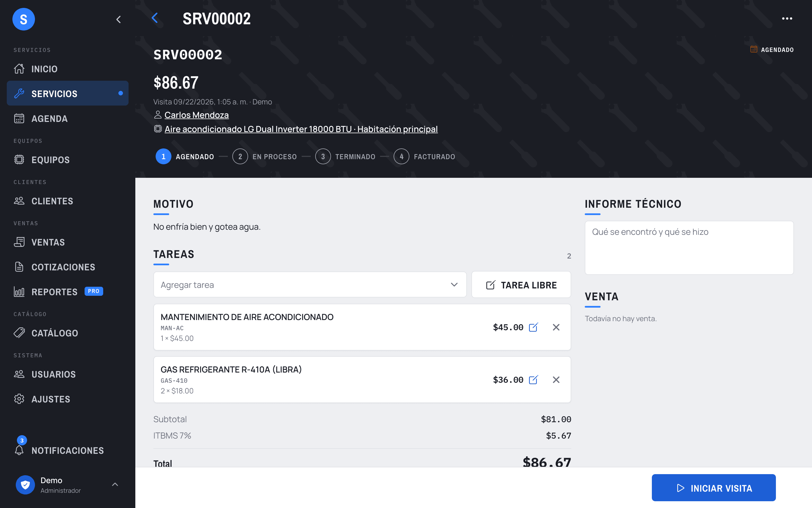Edit the Mantenimiento de aire acondicionado task
This screenshot has height=508, width=812.
533,327
